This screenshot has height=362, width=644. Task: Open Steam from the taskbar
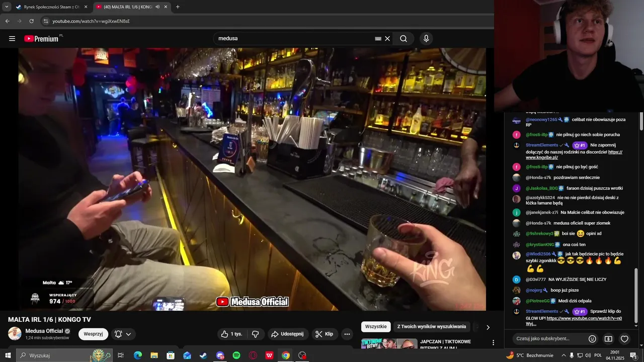(x=203, y=355)
